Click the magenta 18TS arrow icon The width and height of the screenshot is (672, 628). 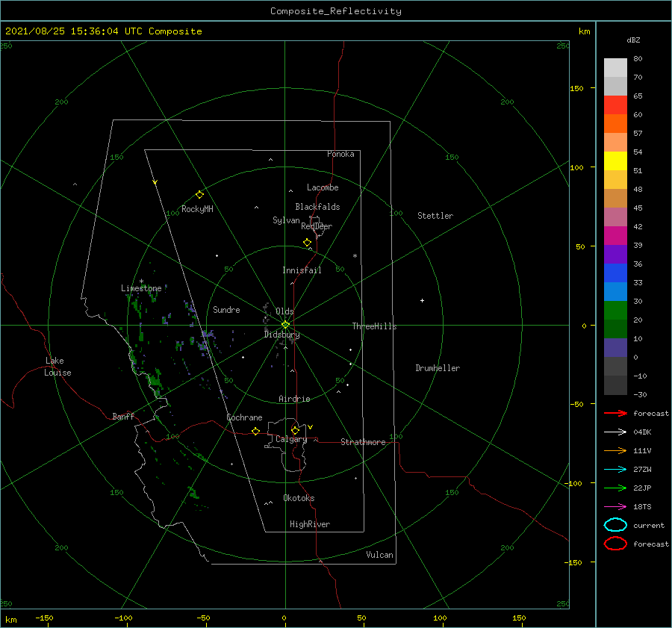point(615,507)
